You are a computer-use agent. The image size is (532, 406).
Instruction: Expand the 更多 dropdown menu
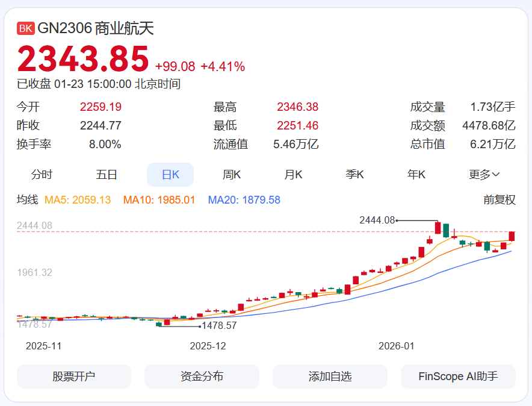[x=484, y=175]
